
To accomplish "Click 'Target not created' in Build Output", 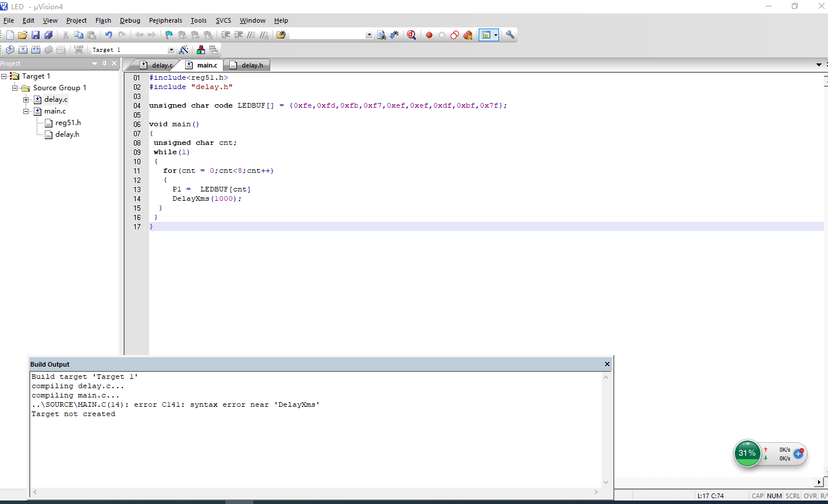I will click(x=73, y=414).
